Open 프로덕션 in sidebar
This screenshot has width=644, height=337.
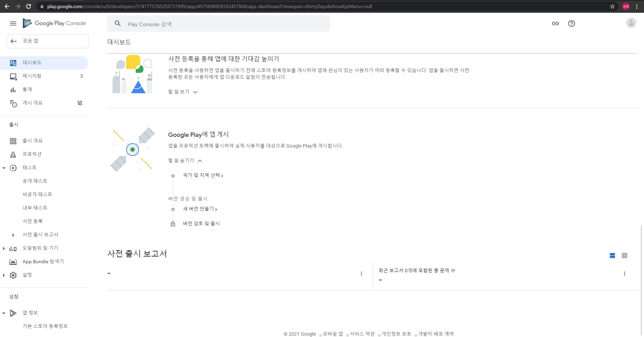click(x=44, y=155)
